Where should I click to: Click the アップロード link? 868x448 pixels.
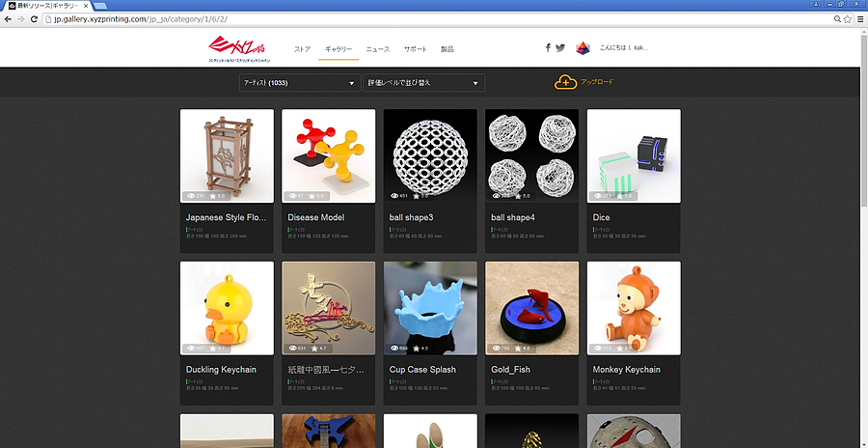pyautogui.click(x=597, y=82)
